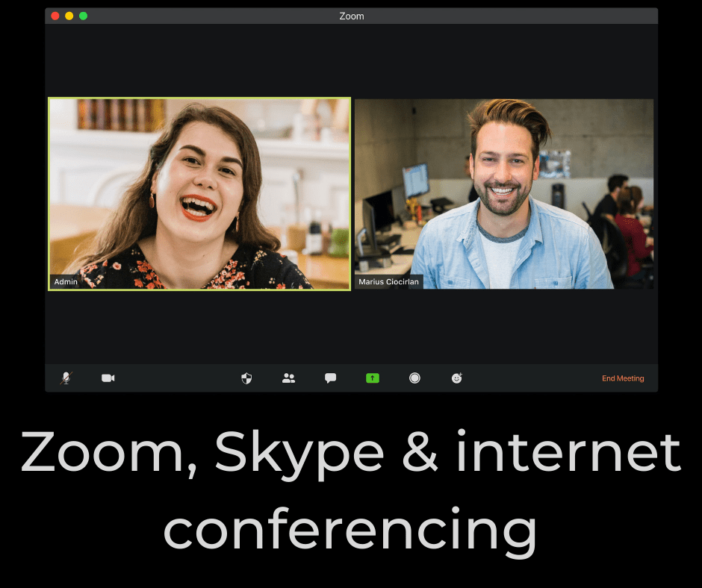Expand Security options from shield icon

point(246,378)
